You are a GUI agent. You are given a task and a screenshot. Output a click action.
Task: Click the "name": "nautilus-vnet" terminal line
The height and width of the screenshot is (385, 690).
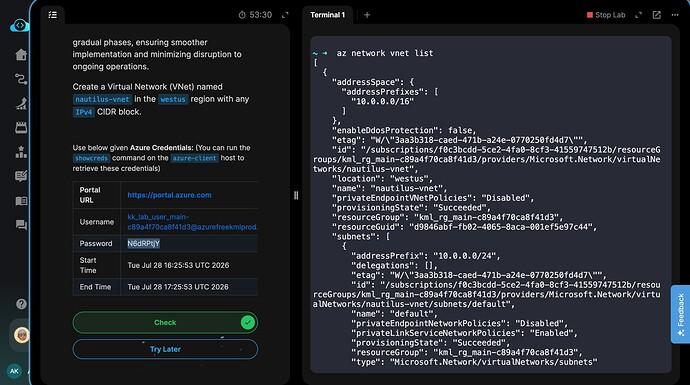pyautogui.click(x=389, y=189)
